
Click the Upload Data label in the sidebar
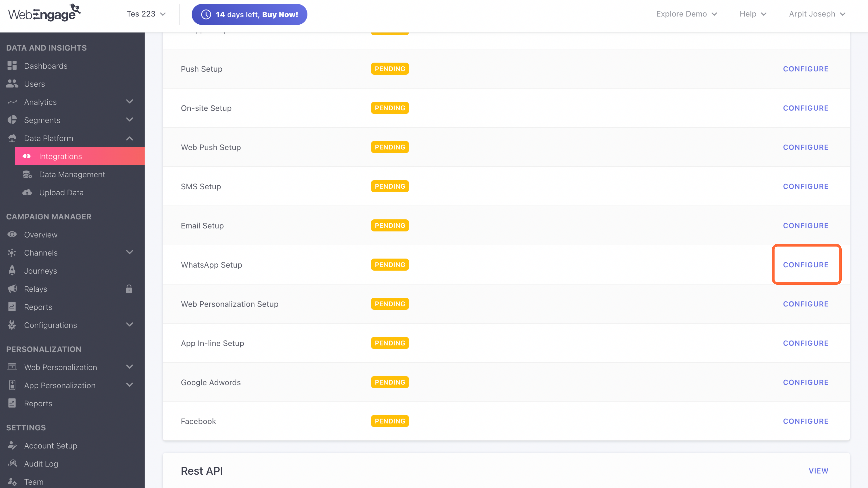pos(61,193)
